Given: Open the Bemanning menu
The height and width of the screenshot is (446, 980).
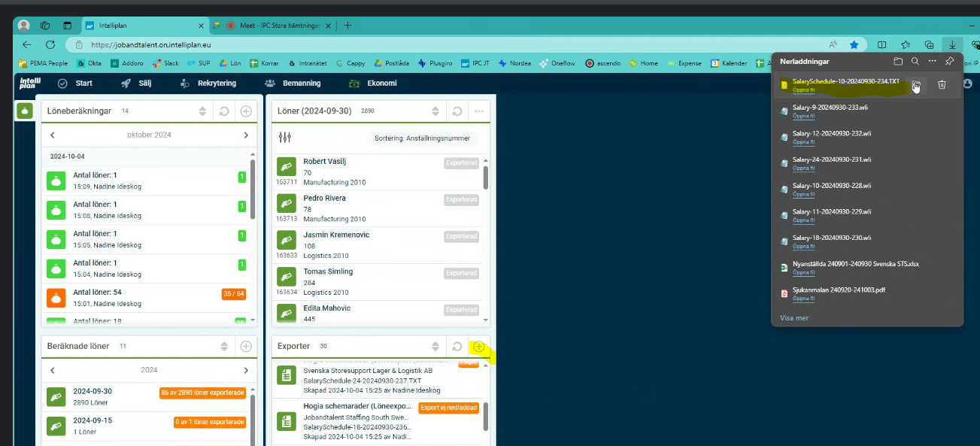Looking at the screenshot, I should (x=293, y=83).
